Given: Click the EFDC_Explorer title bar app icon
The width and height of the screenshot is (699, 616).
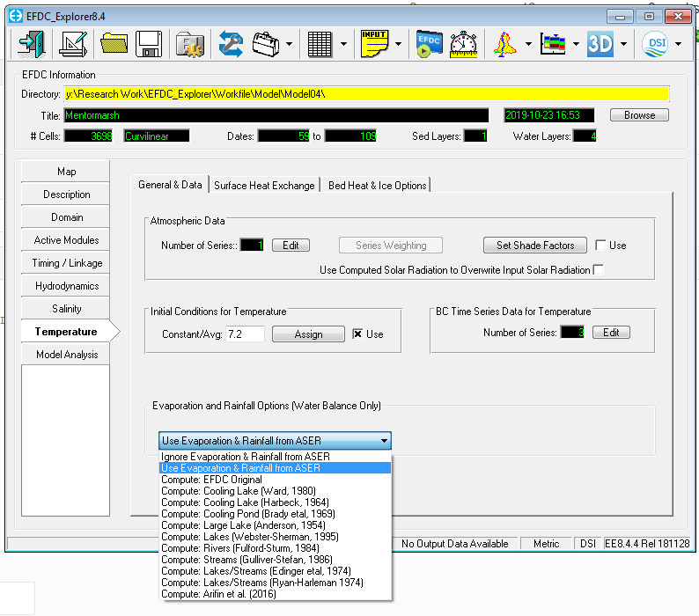Looking at the screenshot, I should pyautogui.click(x=16, y=16).
